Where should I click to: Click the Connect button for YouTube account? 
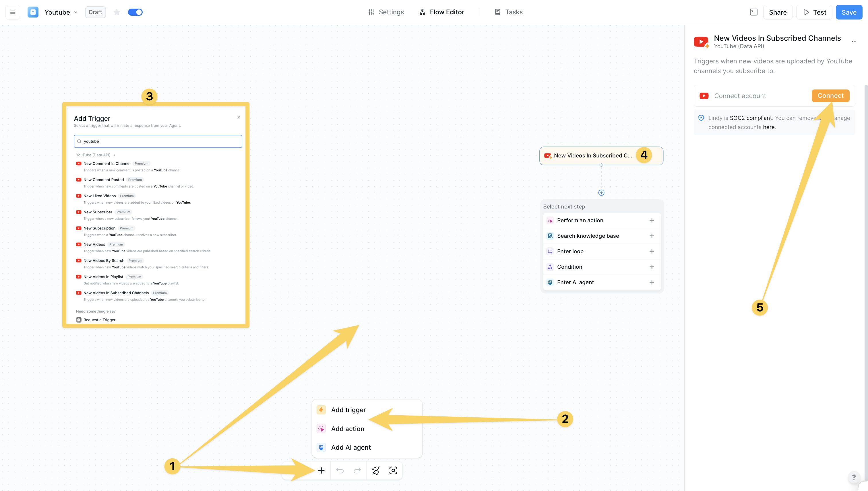(830, 96)
